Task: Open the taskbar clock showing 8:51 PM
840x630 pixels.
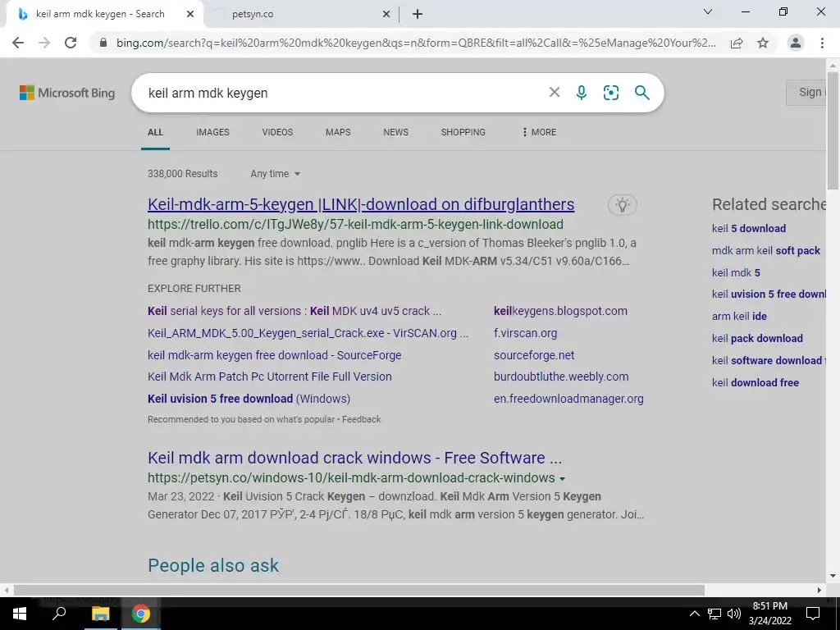Action: coord(769,614)
